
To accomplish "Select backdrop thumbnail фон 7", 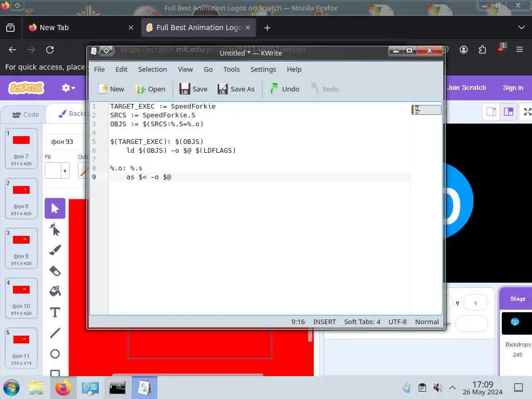I will pos(21,148).
